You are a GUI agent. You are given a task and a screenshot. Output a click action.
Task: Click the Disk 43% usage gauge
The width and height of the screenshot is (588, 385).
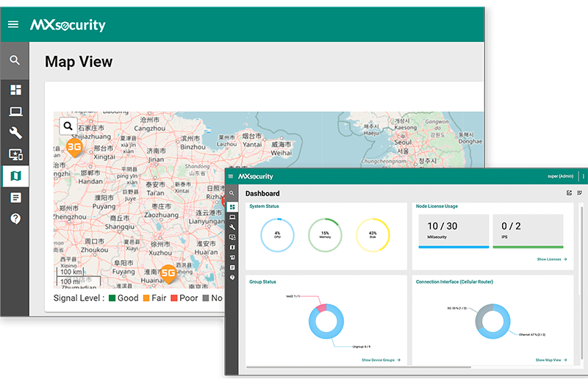(x=373, y=235)
